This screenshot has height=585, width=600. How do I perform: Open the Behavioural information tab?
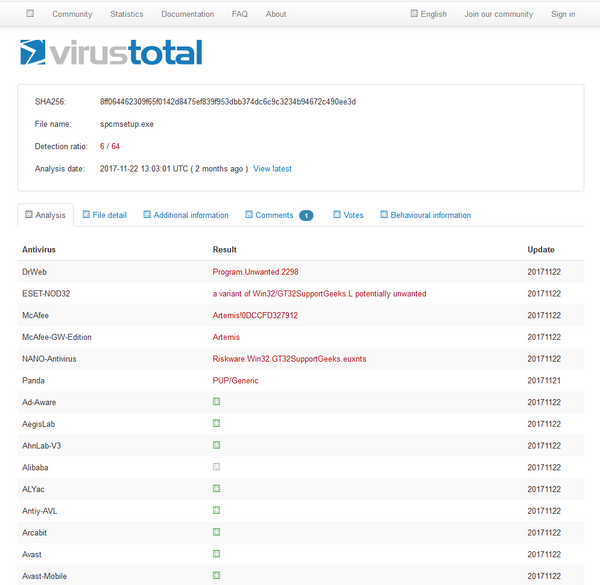coord(425,215)
